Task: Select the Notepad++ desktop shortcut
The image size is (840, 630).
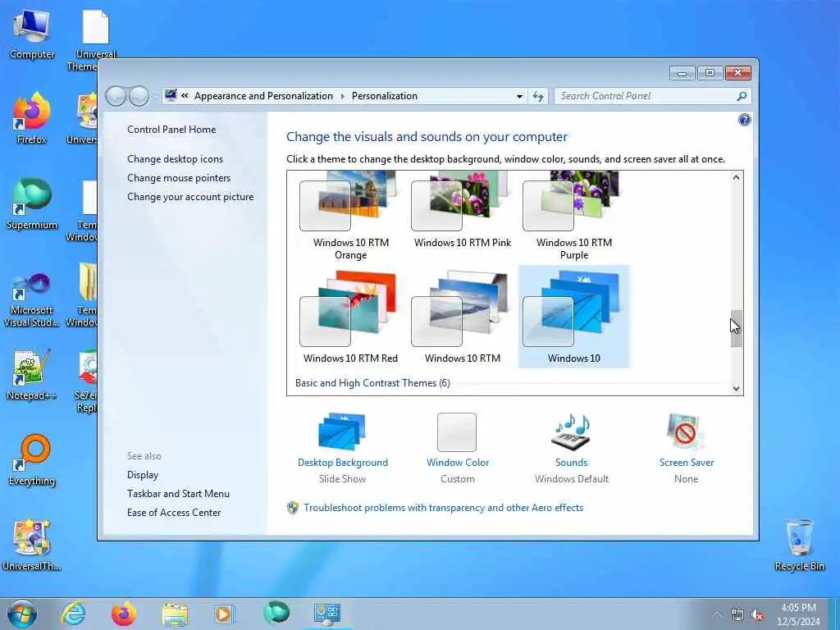Action: tap(32, 375)
